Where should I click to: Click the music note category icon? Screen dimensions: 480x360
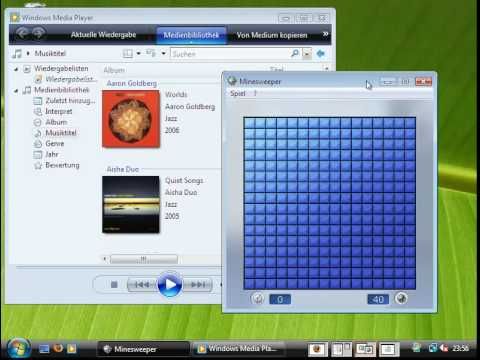(x=17, y=53)
